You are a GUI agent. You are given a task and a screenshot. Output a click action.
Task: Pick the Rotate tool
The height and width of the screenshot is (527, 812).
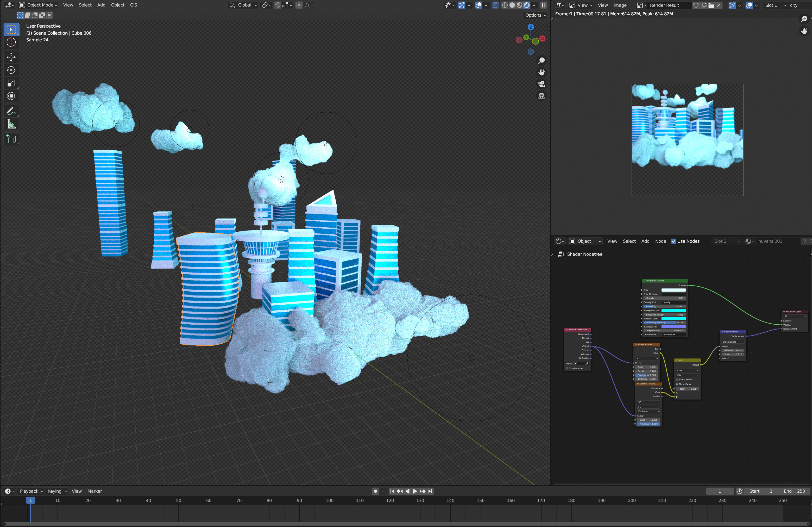11,70
